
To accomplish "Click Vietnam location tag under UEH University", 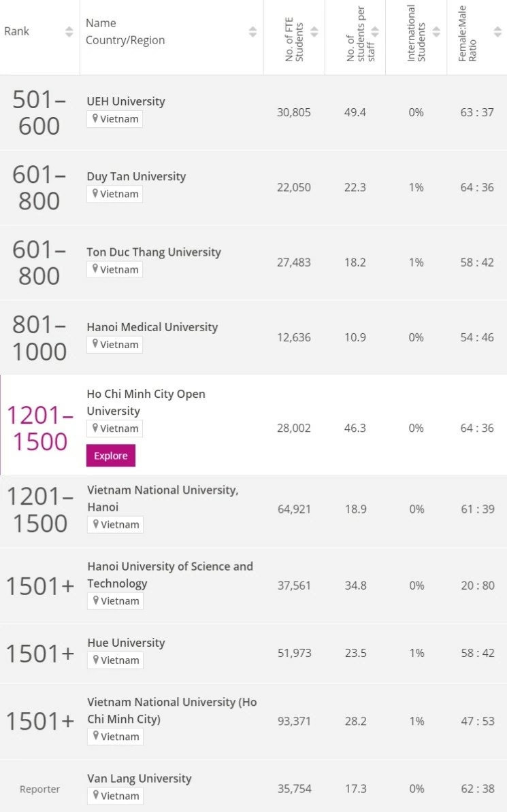I will coord(115,119).
